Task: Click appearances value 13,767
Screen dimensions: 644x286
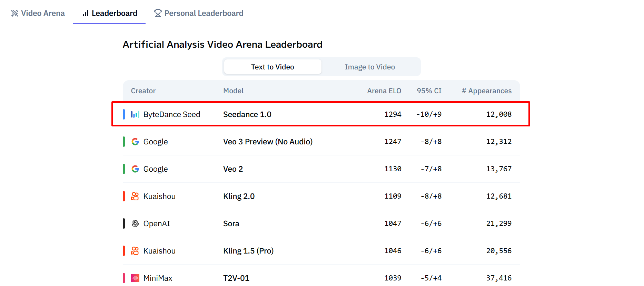Action: click(x=499, y=169)
